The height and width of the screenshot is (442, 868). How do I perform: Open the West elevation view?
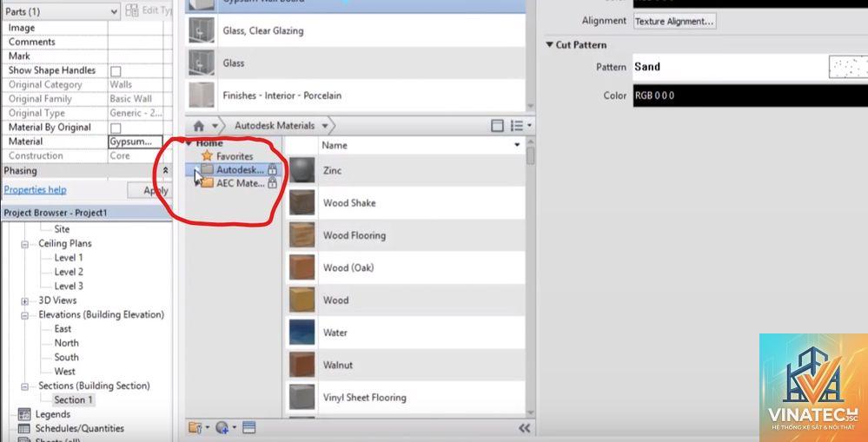65,371
